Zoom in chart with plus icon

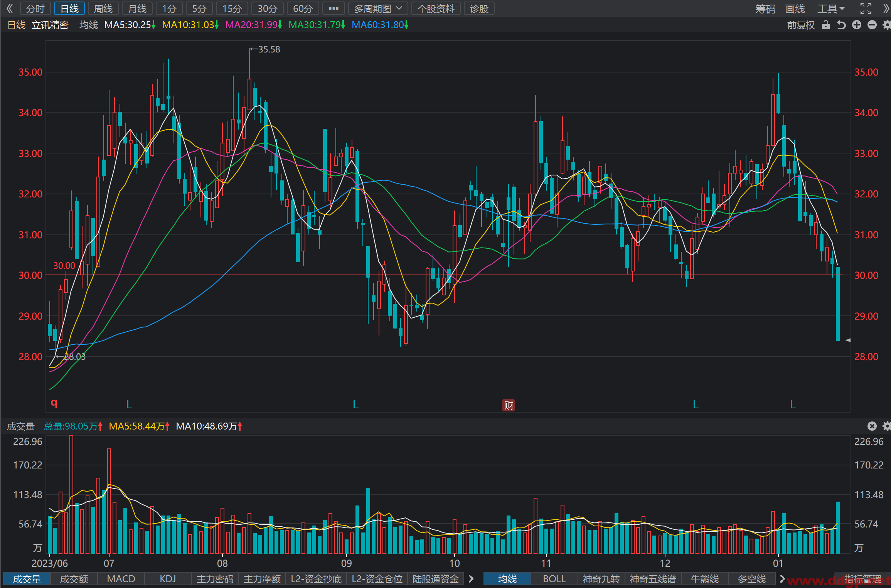coord(857,25)
